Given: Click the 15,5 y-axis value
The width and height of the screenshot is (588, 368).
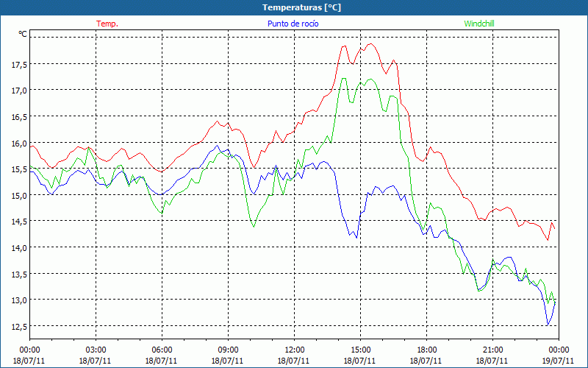Looking at the screenshot, I should [19, 170].
